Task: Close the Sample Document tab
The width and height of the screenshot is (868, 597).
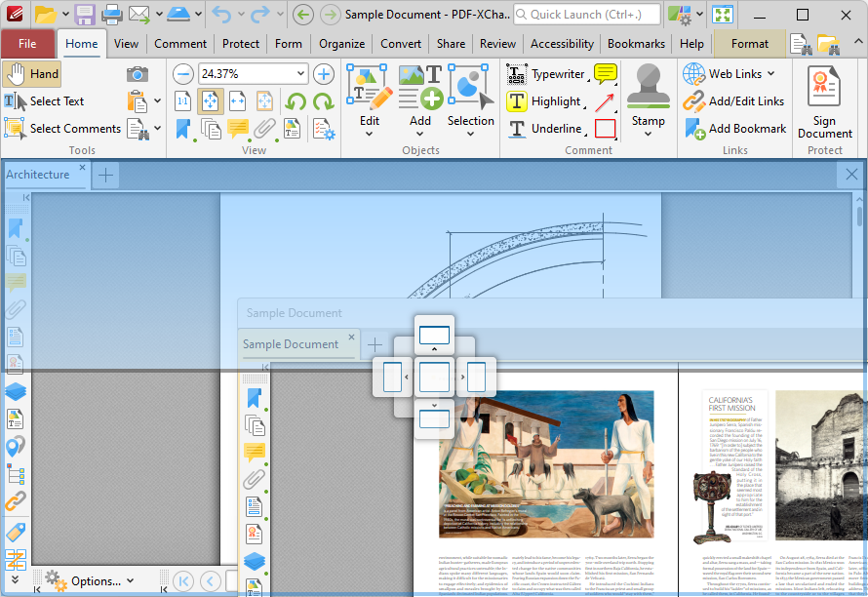Action: click(x=351, y=337)
